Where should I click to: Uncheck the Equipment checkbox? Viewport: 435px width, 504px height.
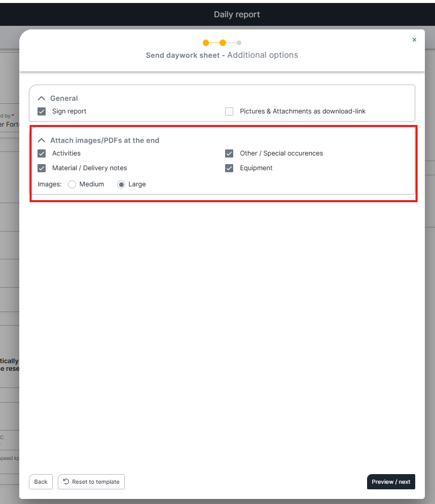click(229, 168)
